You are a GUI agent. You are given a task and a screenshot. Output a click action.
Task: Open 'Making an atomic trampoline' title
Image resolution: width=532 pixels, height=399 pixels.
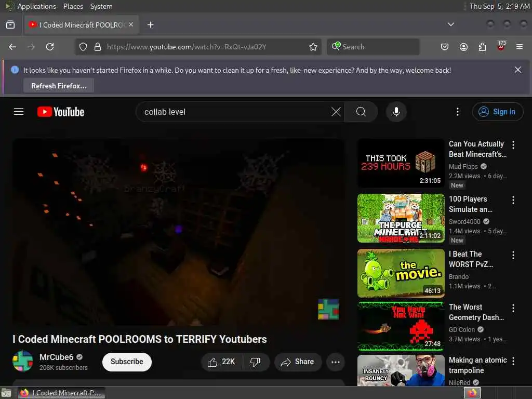(x=477, y=365)
